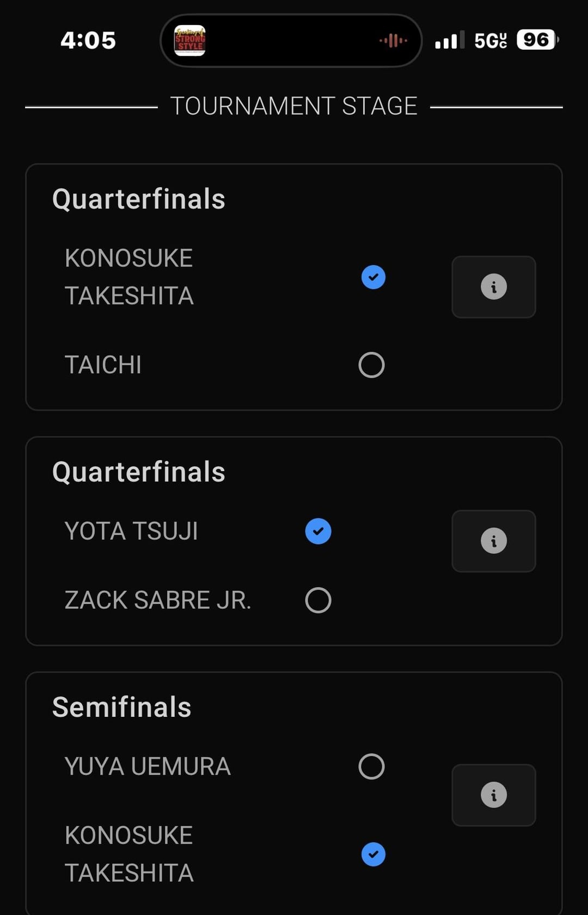Tap the cellular signal bars icon
This screenshot has height=915, width=588.
450,40
